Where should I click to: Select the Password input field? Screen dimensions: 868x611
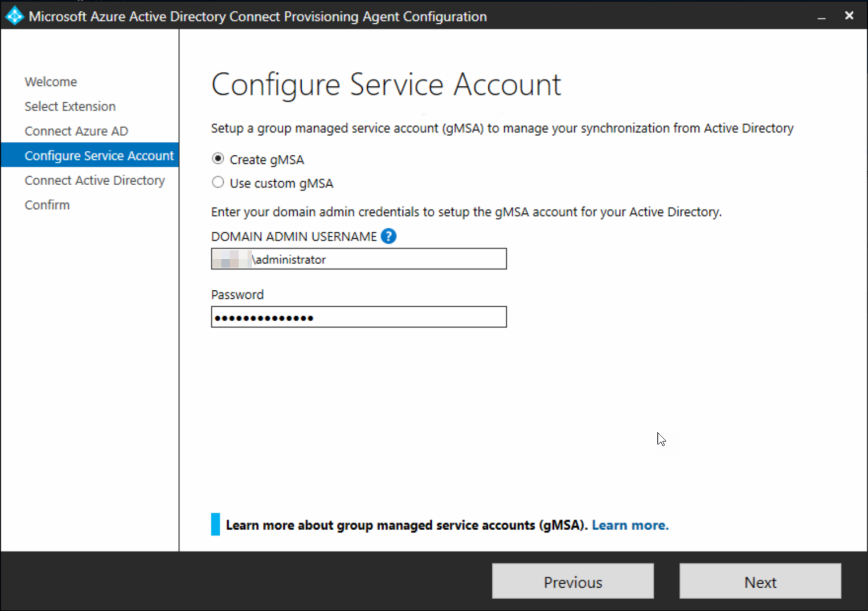[358, 317]
